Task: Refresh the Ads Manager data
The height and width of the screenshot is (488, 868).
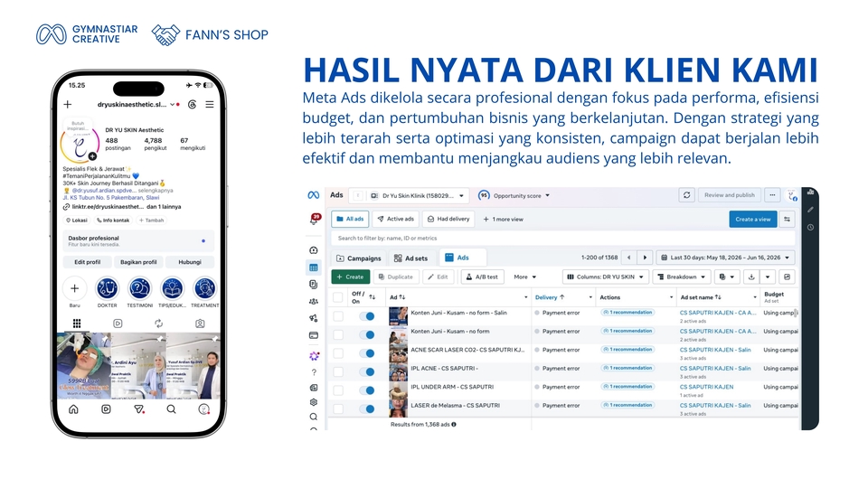Action: click(686, 195)
